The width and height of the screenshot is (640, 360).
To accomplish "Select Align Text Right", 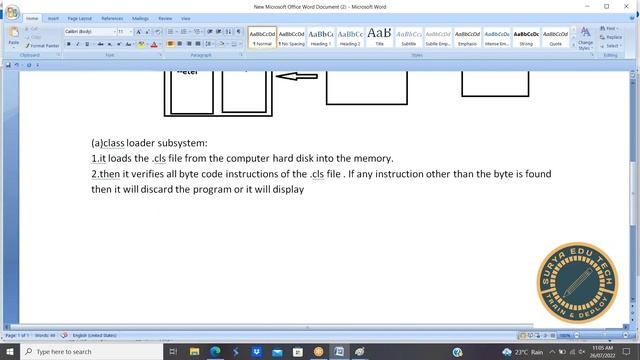I will tap(189, 44).
